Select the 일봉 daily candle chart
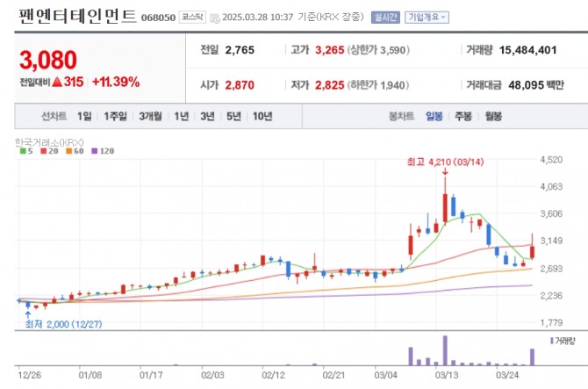588x389 pixels. coord(434,116)
